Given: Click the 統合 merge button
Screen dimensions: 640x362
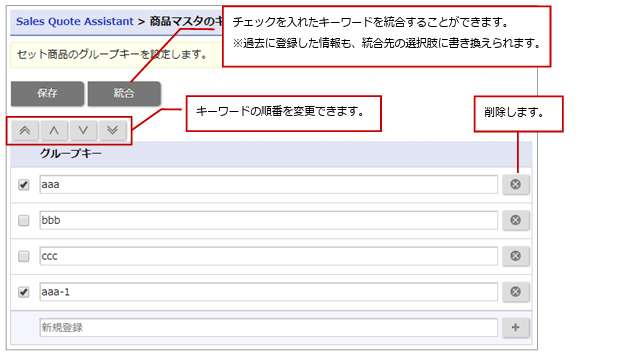Looking at the screenshot, I should (124, 93).
